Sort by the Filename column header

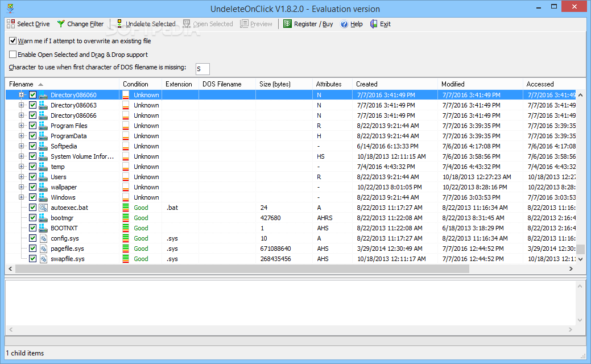click(62, 84)
